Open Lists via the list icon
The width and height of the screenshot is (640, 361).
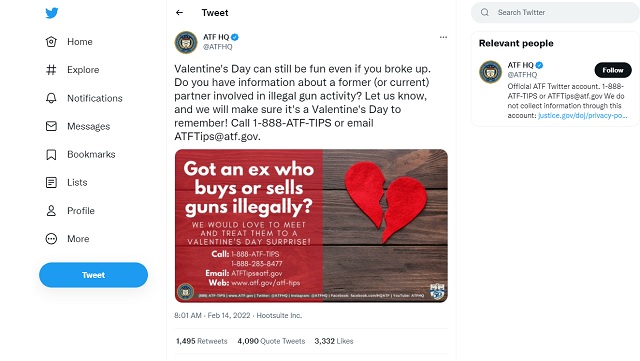51,183
